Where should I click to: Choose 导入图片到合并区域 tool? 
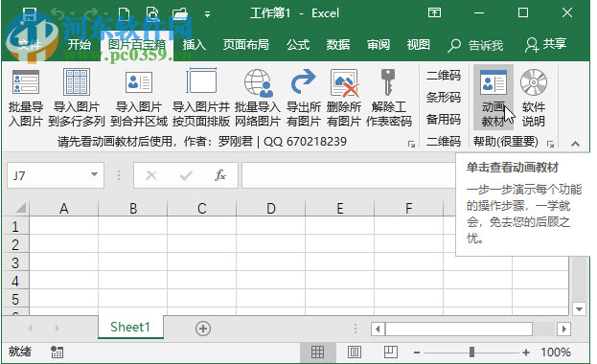pyautogui.click(x=139, y=98)
